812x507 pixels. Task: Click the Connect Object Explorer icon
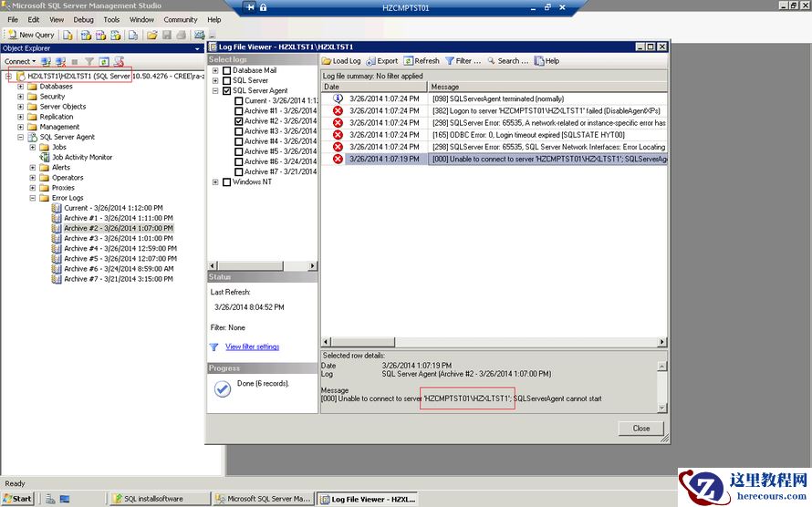click(47, 62)
